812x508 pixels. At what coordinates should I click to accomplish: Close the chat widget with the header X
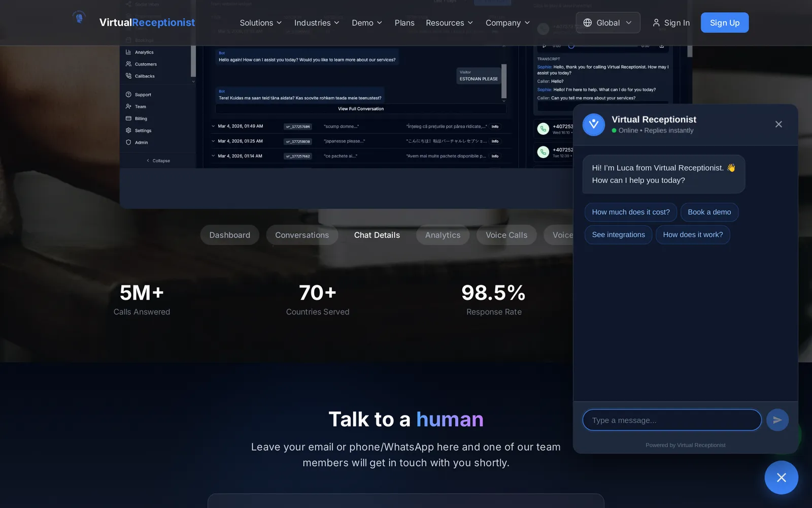click(779, 124)
